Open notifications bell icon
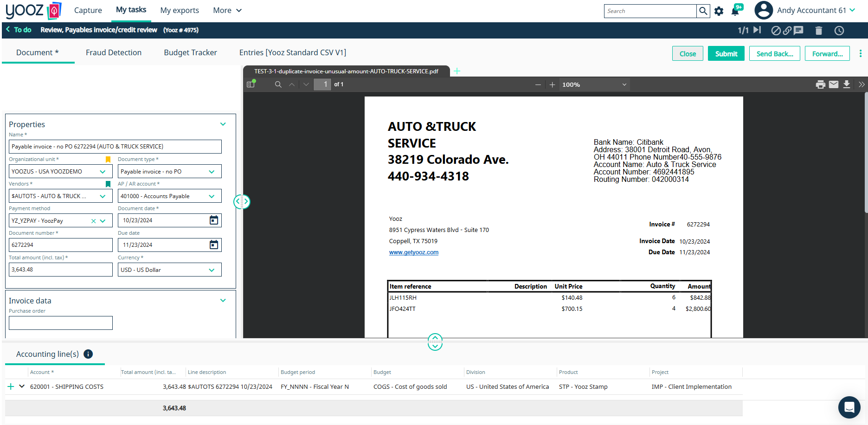868x425 pixels. [735, 11]
